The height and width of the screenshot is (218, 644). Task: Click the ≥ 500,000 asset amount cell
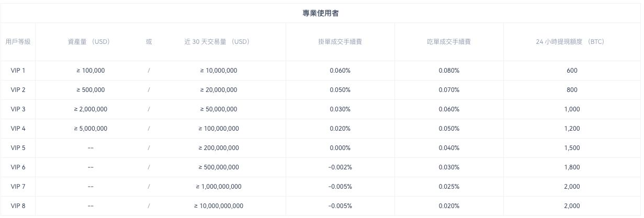click(x=91, y=90)
